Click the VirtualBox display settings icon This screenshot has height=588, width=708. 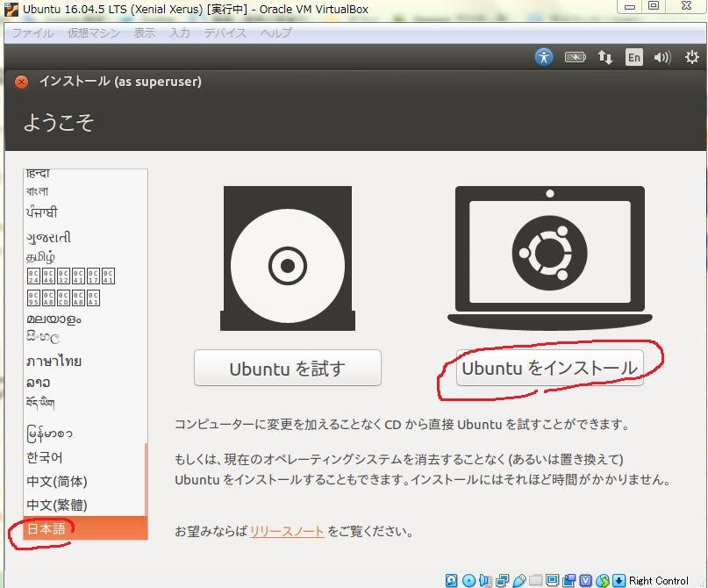click(552, 580)
